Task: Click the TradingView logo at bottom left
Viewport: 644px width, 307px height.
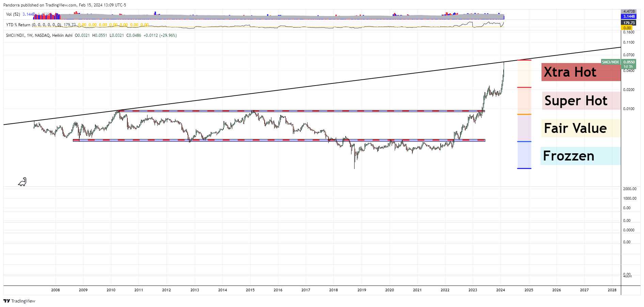Action: click(19, 301)
